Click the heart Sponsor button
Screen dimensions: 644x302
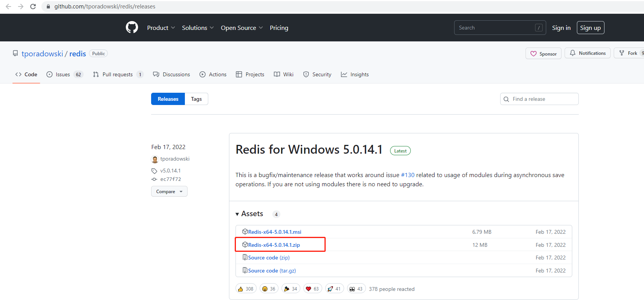pos(543,54)
